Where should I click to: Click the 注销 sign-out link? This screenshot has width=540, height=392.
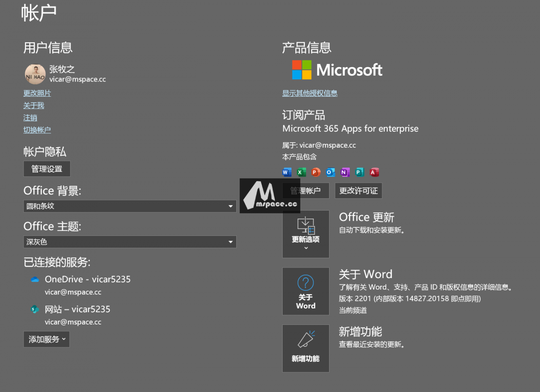30,118
